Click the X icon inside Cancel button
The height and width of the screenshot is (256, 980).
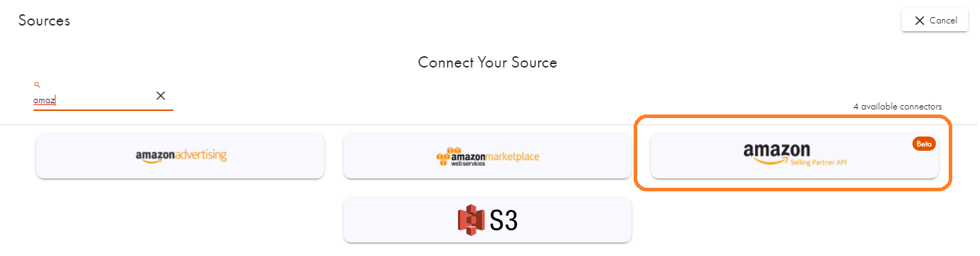click(920, 21)
